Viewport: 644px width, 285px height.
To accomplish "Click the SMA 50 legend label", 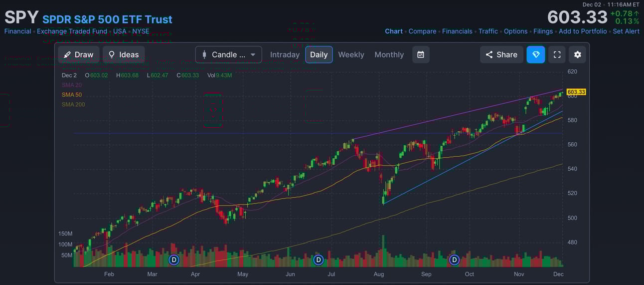I will point(72,95).
